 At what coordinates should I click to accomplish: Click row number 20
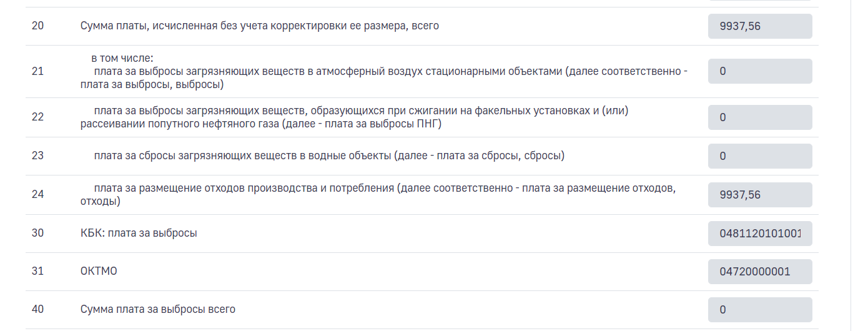pos(37,26)
